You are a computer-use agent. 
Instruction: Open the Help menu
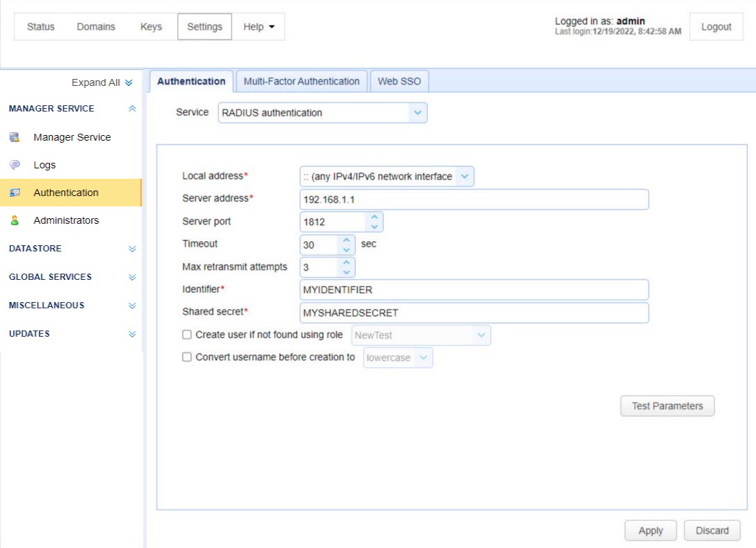tap(258, 27)
